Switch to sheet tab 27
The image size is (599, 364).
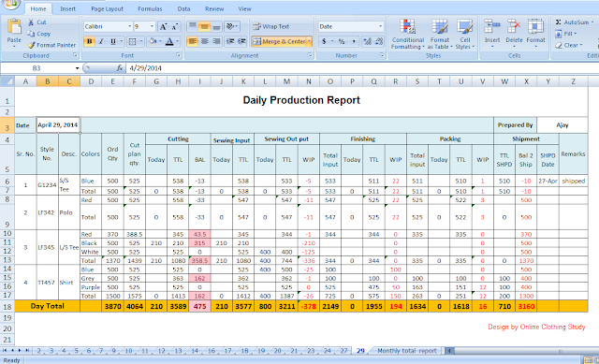coord(344,351)
